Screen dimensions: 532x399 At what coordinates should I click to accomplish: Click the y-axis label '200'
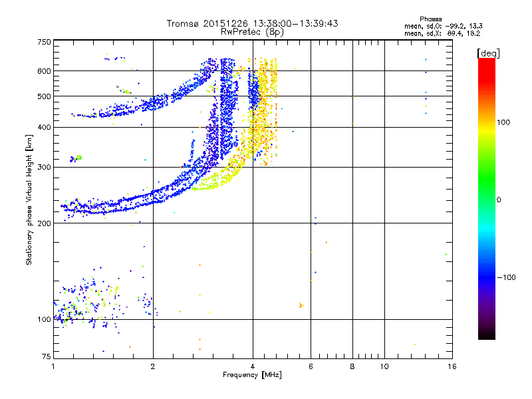44,223
